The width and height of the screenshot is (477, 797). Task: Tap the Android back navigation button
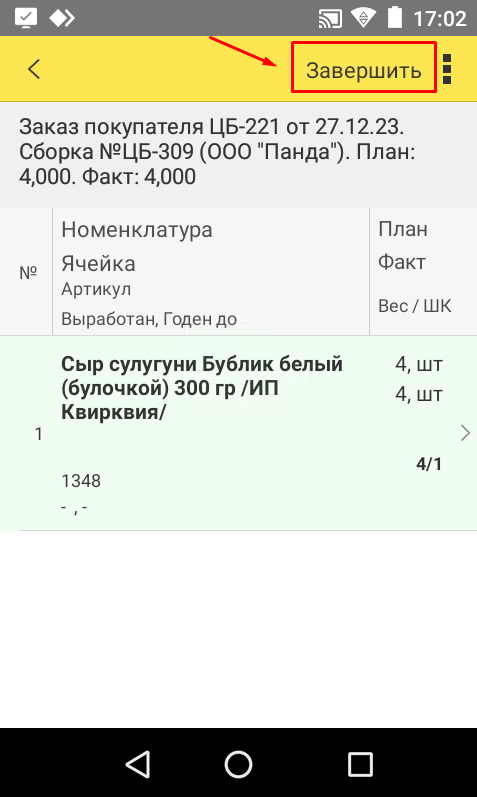(x=137, y=764)
